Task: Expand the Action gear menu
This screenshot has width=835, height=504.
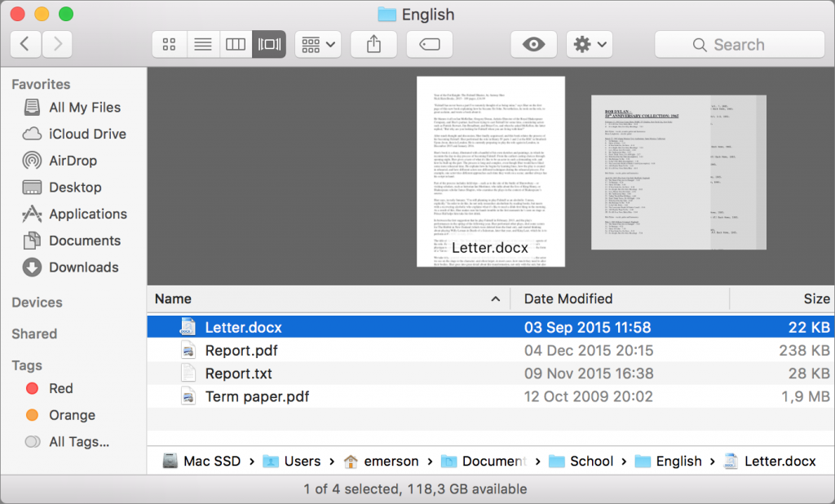Action: pyautogui.click(x=590, y=45)
